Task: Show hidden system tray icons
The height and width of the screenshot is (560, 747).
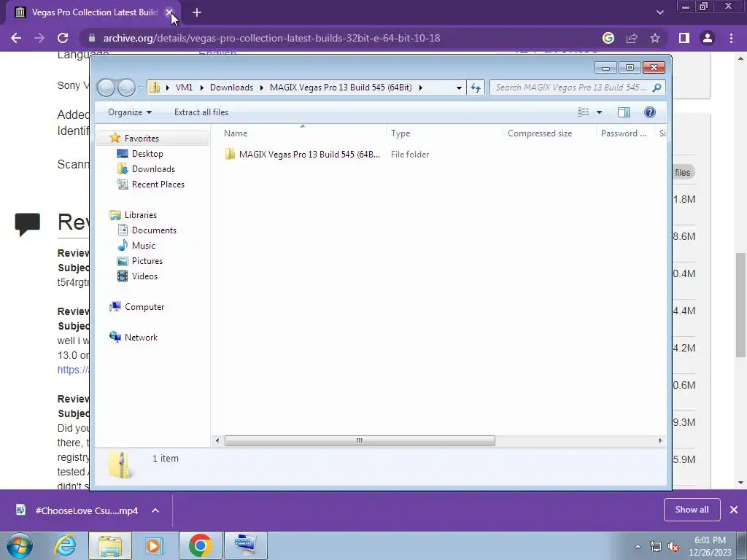Action: coord(638,547)
